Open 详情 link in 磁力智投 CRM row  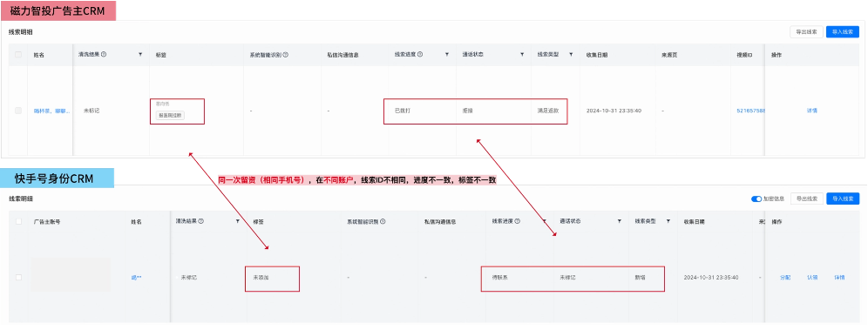tap(812, 111)
